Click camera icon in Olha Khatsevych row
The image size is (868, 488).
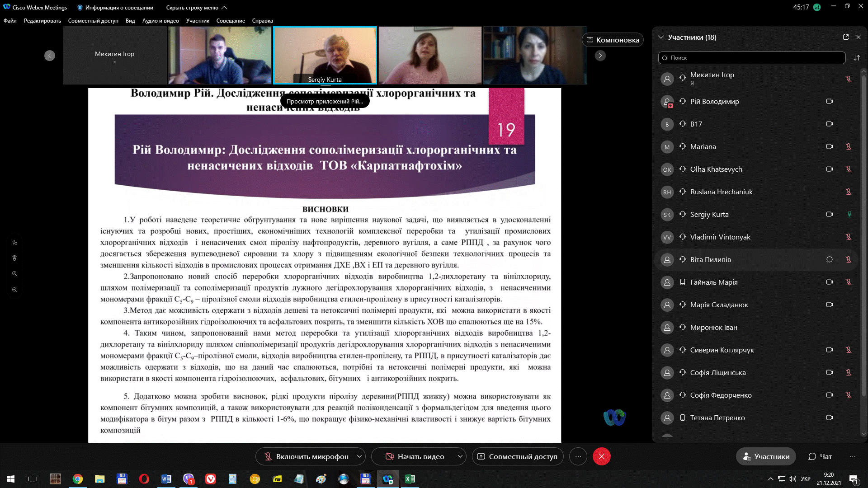pos(830,169)
